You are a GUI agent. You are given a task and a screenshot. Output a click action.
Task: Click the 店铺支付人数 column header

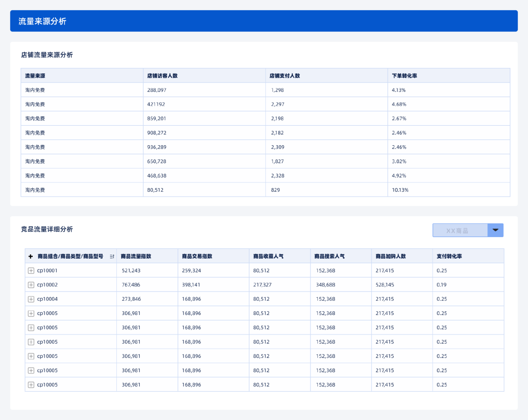[285, 76]
